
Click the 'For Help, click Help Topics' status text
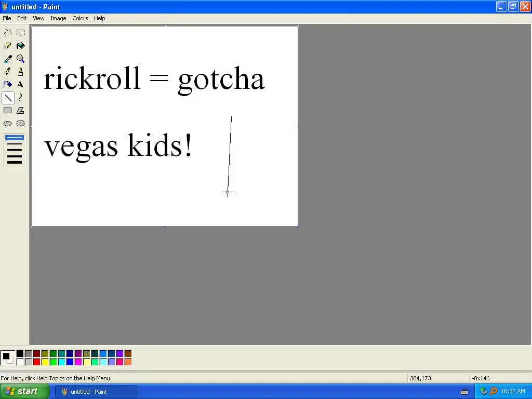pyautogui.click(x=56, y=378)
